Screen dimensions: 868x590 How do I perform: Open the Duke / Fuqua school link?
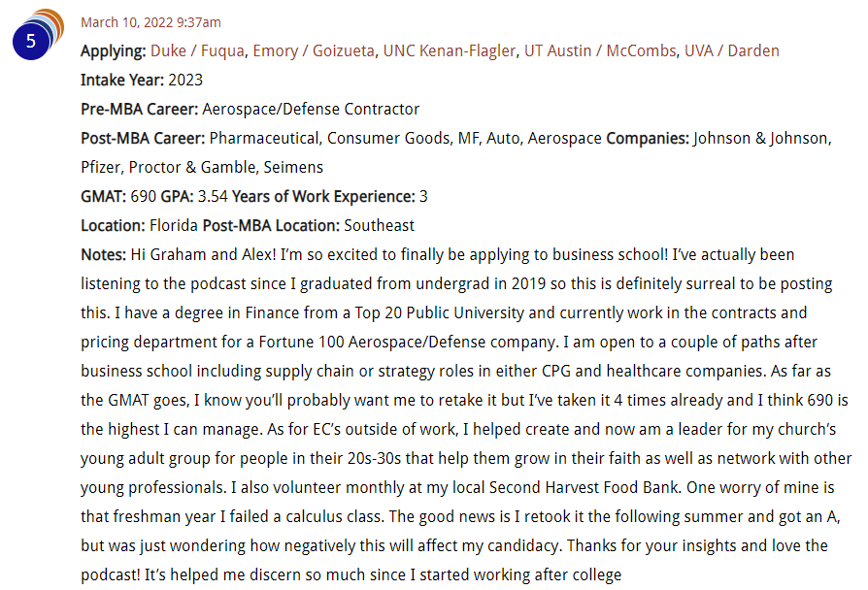(x=197, y=50)
